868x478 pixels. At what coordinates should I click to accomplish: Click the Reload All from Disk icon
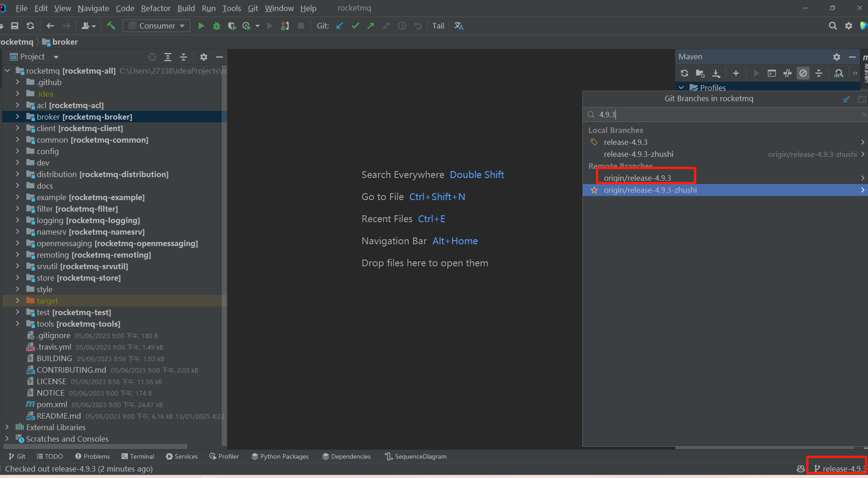coord(30,26)
